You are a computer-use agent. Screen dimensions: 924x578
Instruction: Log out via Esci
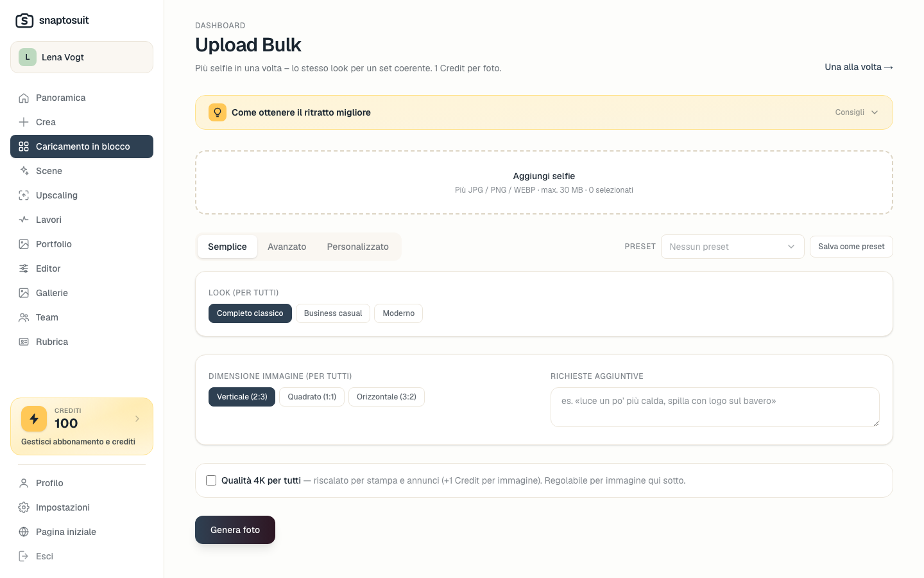click(x=81, y=556)
